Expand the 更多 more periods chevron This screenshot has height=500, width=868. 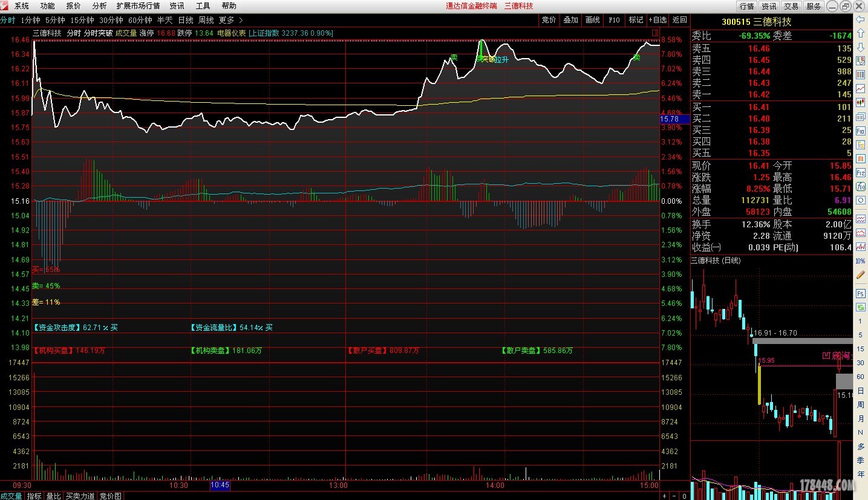tap(241, 20)
